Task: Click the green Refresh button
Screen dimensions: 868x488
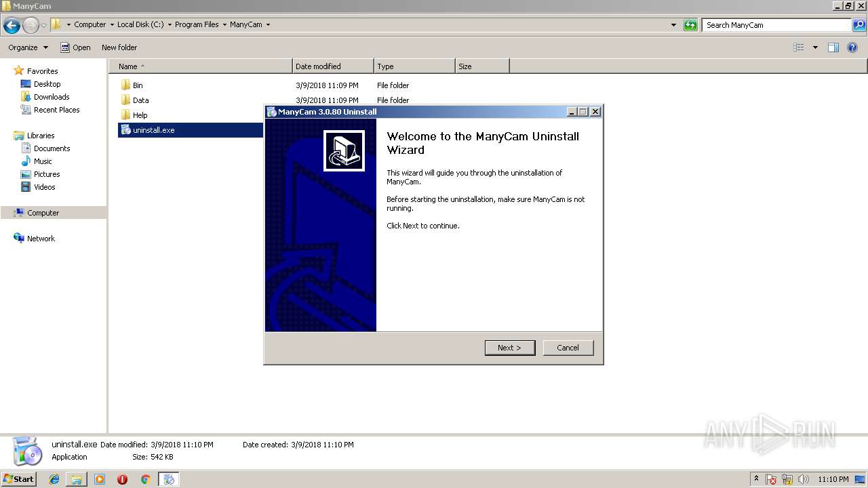Action: [x=690, y=25]
